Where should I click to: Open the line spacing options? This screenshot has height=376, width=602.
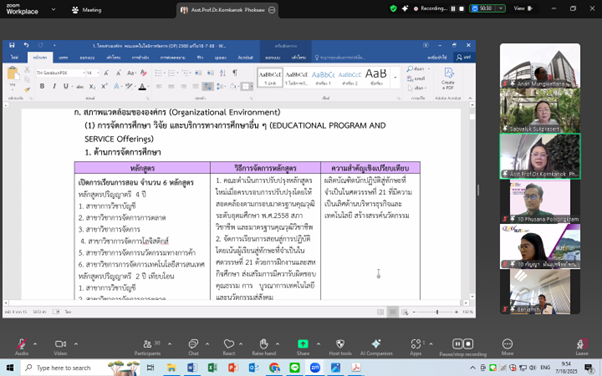(221, 86)
